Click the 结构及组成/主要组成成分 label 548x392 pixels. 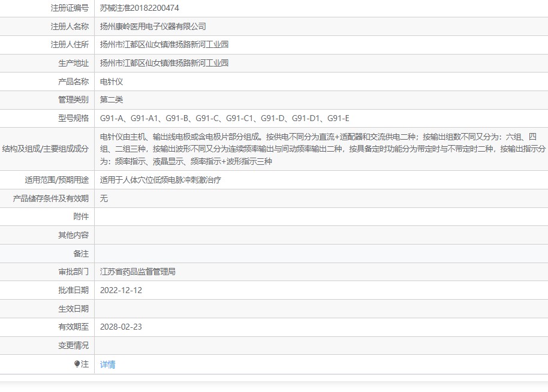(x=46, y=149)
